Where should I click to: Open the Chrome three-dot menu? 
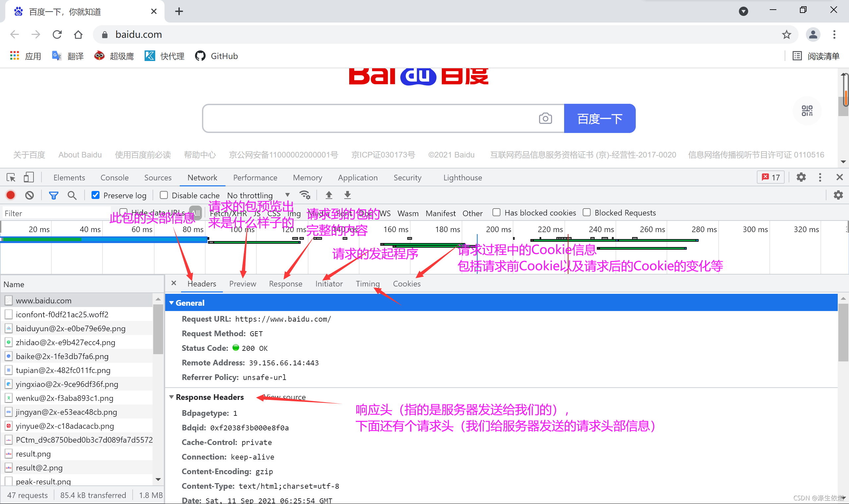[x=834, y=34]
